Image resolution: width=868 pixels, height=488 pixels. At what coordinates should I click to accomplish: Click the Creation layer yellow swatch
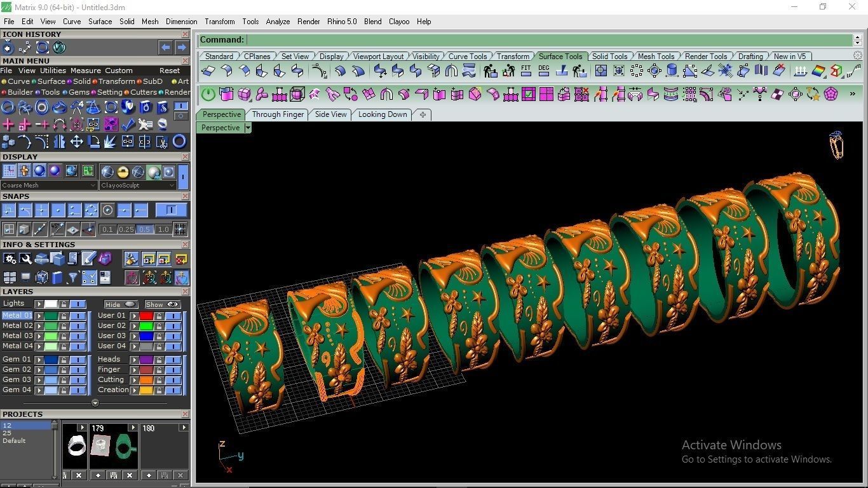coord(146,390)
